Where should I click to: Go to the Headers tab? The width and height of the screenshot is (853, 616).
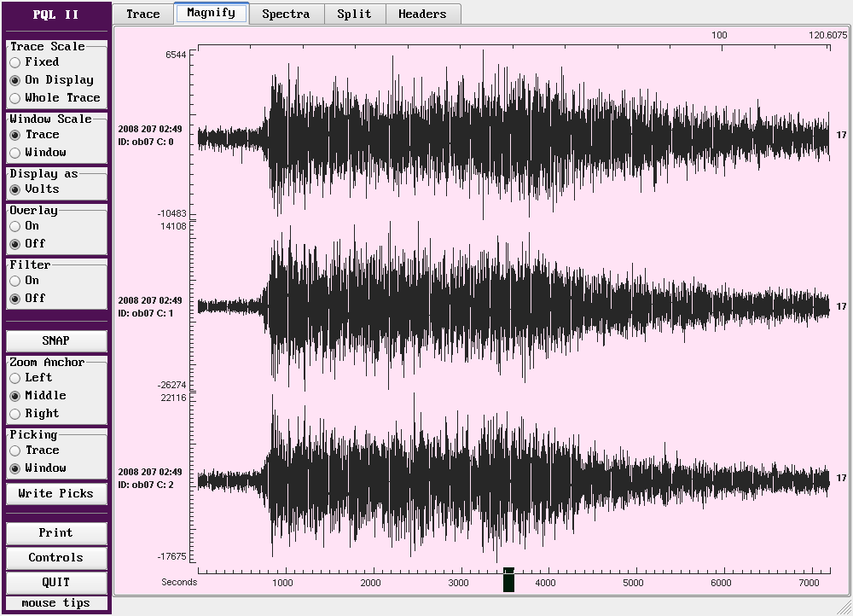pos(422,14)
